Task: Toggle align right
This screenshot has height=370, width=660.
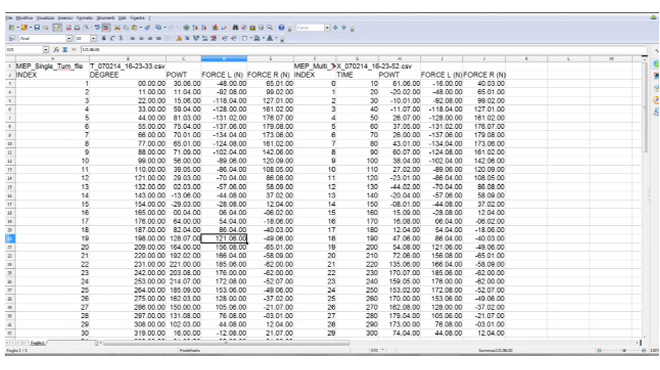Action: (149, 38)
